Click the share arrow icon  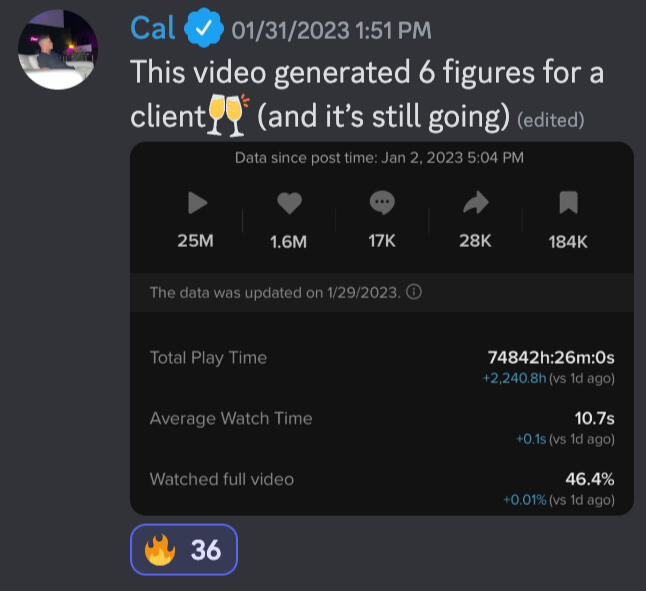coord(476,203)
